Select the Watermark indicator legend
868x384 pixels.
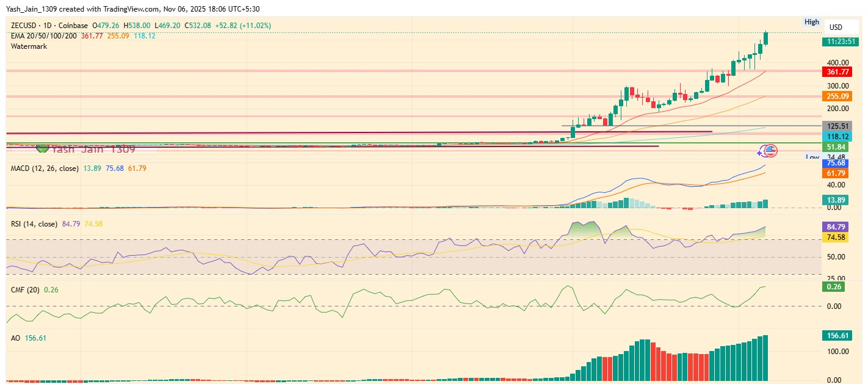28,46
